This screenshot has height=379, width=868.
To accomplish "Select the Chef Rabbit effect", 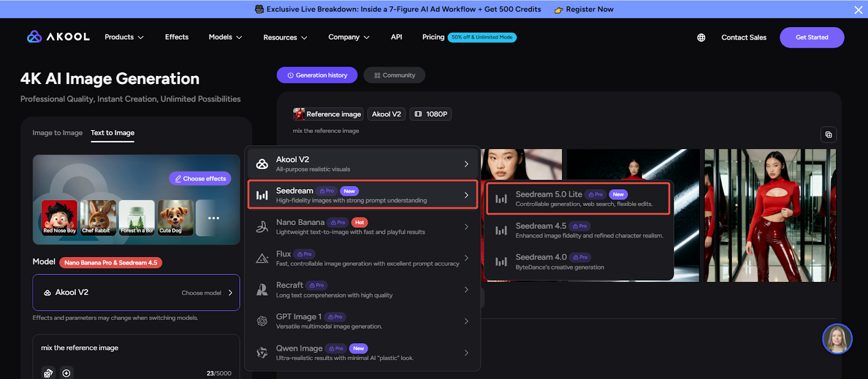I will click(98, 218).
